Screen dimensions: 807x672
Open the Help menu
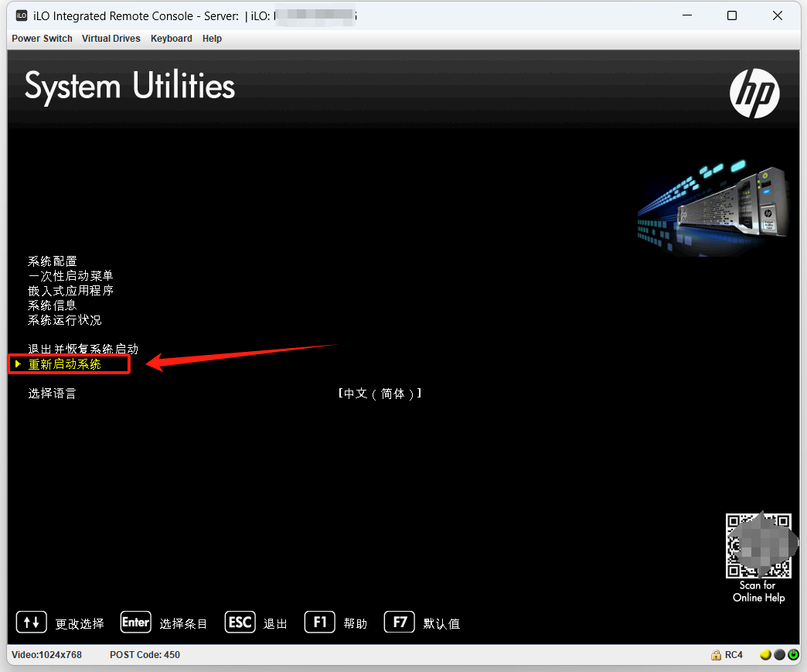(x=212, y=39)
